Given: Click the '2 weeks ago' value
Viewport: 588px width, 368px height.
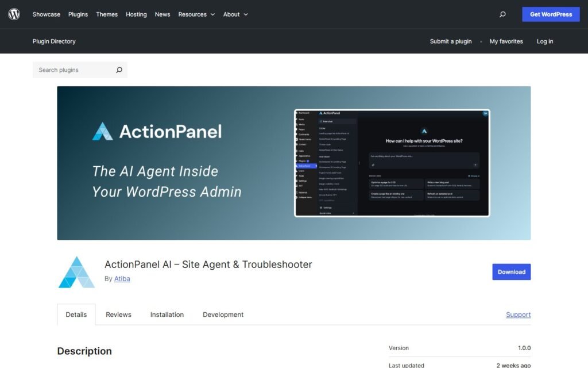Looking at the screenshot, I should pos(513,365).
